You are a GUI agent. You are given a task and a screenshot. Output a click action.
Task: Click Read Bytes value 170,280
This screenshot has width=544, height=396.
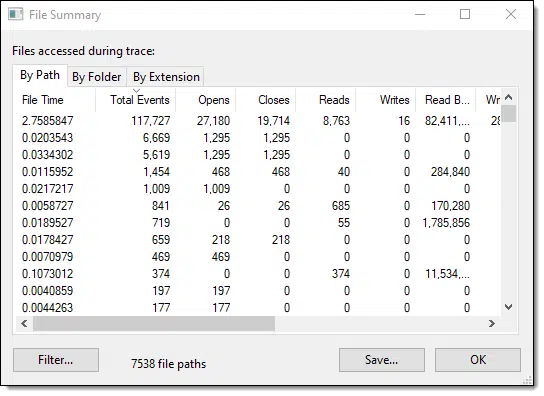click(450, 206)
